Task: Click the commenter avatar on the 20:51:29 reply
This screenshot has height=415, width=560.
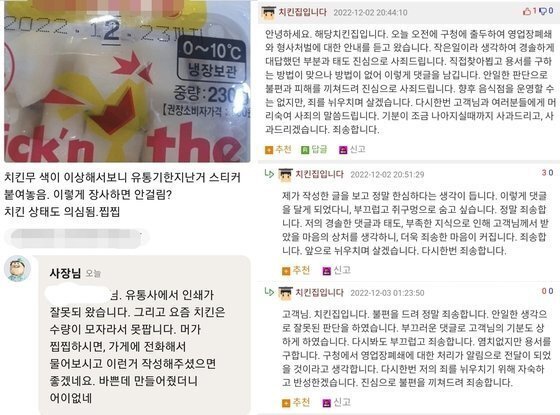Action: click(285, 174)
